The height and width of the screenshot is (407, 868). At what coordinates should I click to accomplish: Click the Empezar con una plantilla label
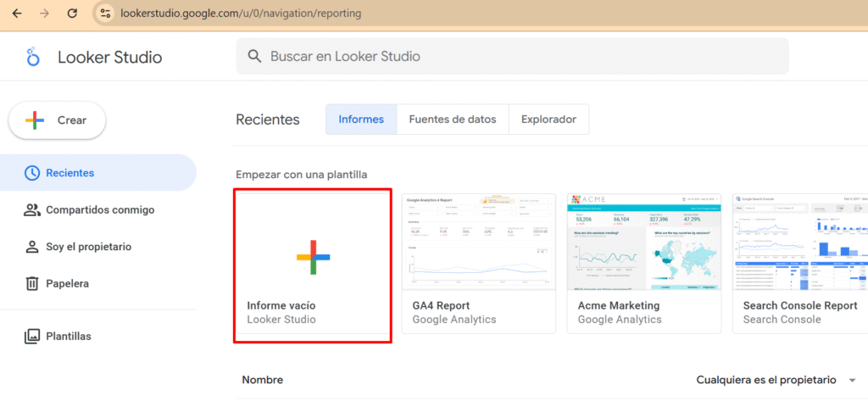point(301,175)
